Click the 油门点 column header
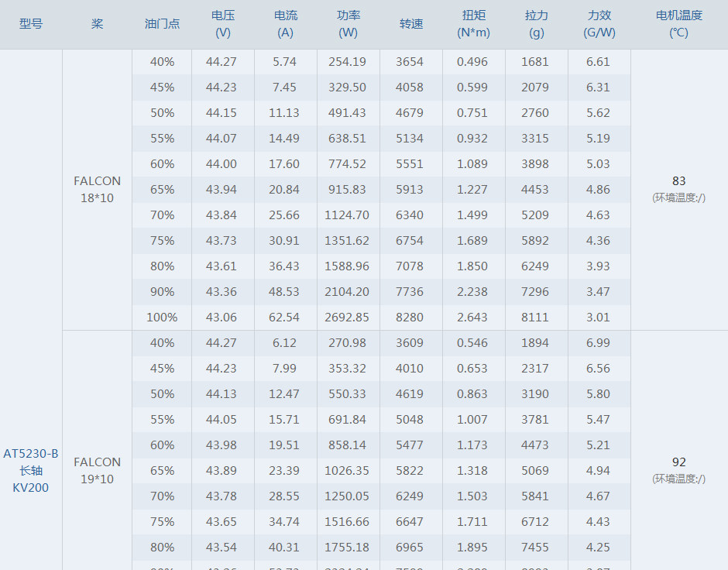 (x=162, y=24)
